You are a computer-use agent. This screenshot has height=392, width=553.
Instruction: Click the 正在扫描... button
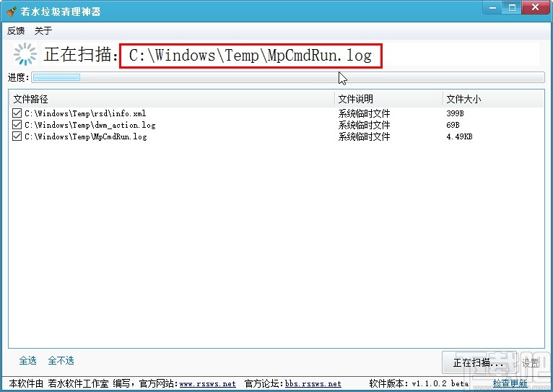point(479,362)
